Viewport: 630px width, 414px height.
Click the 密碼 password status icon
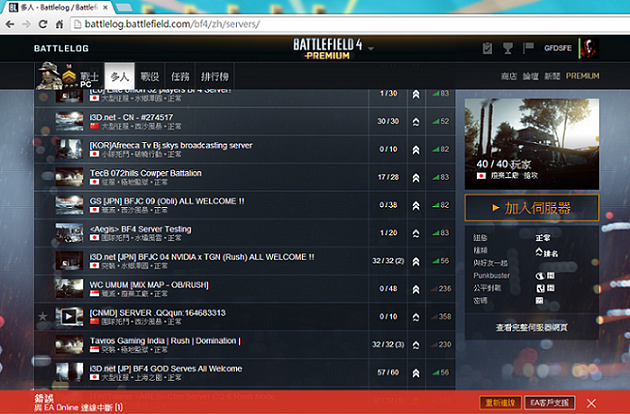click(x=539, y=301)
